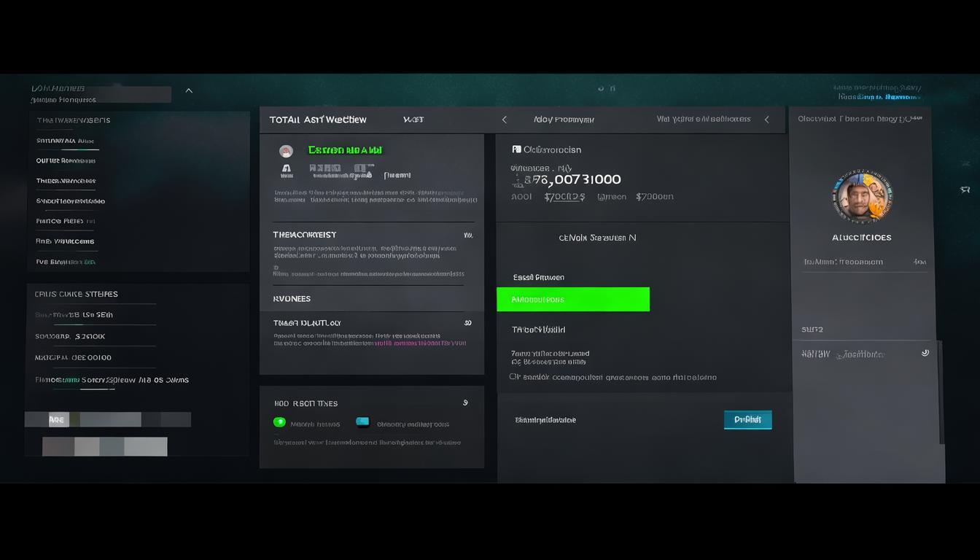The height and width of the screenshot is (560, 980).
Task: Click the circular profile photo in right panel
Action: (862, 197)
